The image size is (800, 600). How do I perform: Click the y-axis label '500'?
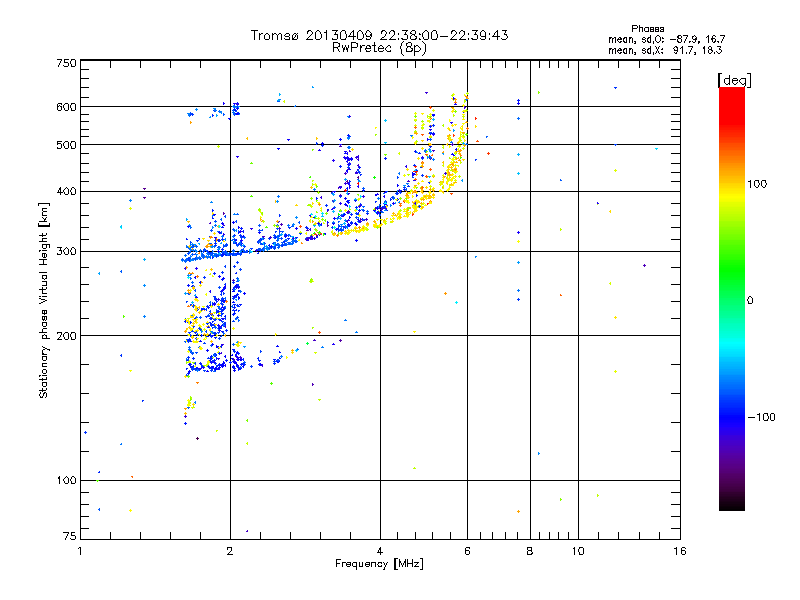(x=67, y=145)
